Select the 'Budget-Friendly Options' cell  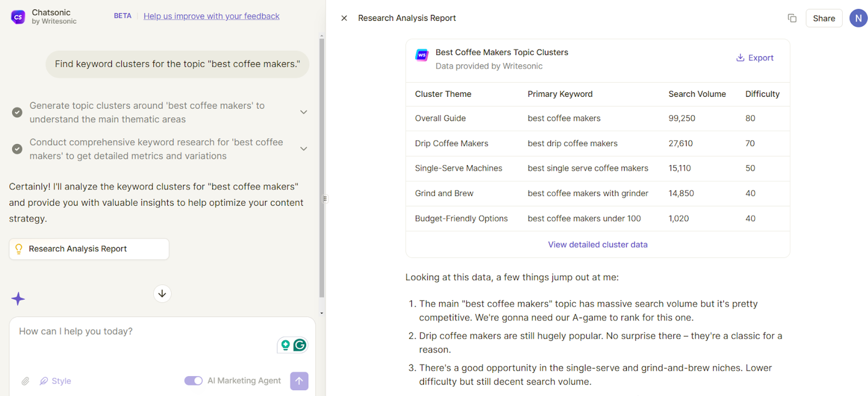pos(461,219)
